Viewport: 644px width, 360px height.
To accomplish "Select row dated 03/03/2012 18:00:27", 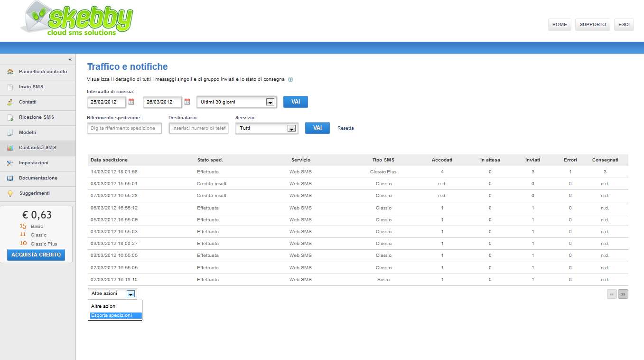I will click(358, 244).
